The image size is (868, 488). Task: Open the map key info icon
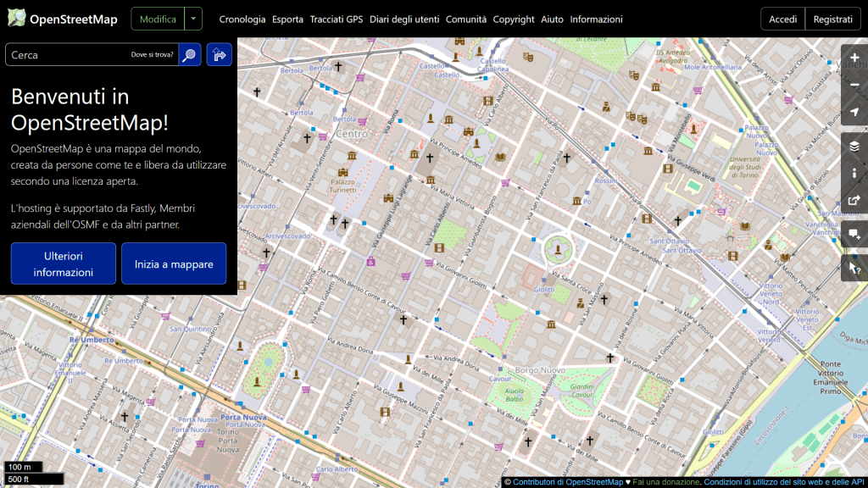tap(854, 173)
